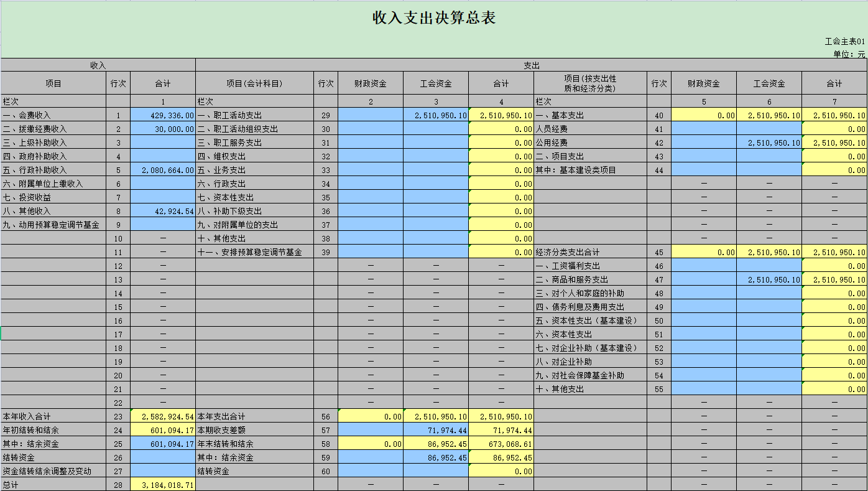
Task: Select the 资金结转结余调整及变动 label cell
Action: [x=53, y=471]
